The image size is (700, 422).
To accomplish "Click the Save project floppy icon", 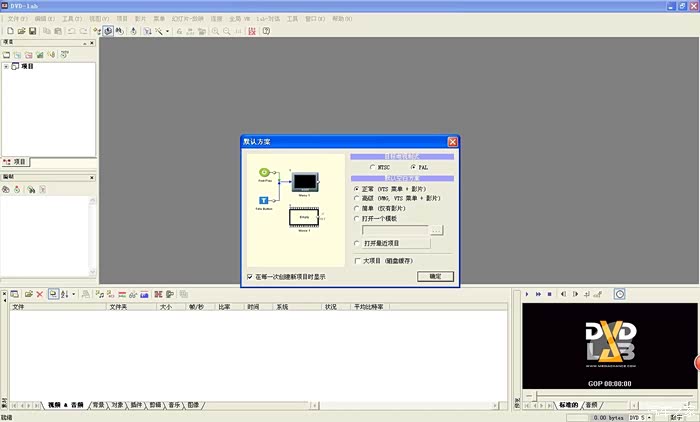I will click(33, 31).
